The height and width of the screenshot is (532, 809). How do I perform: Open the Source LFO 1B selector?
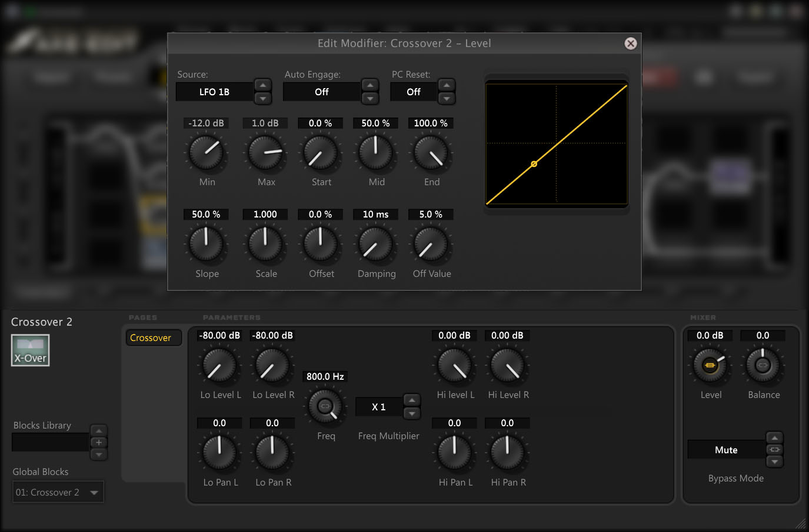coord(214,92)
